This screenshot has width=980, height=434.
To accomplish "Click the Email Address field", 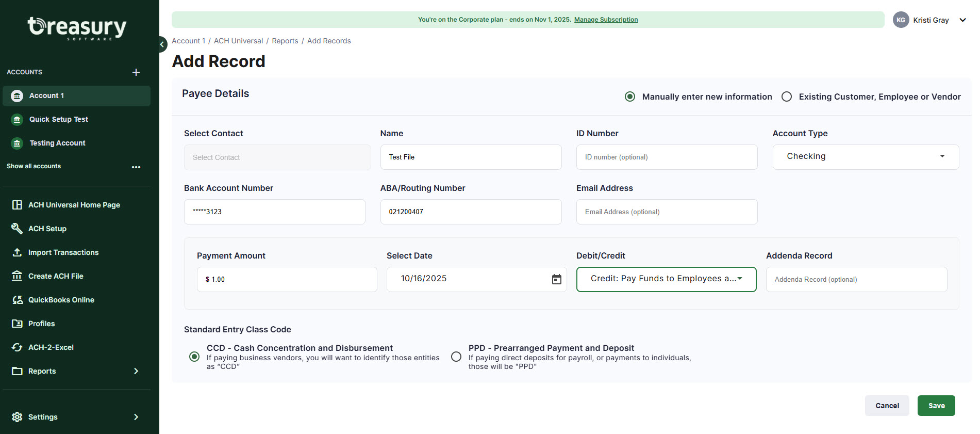I will [x=667, y=212].
